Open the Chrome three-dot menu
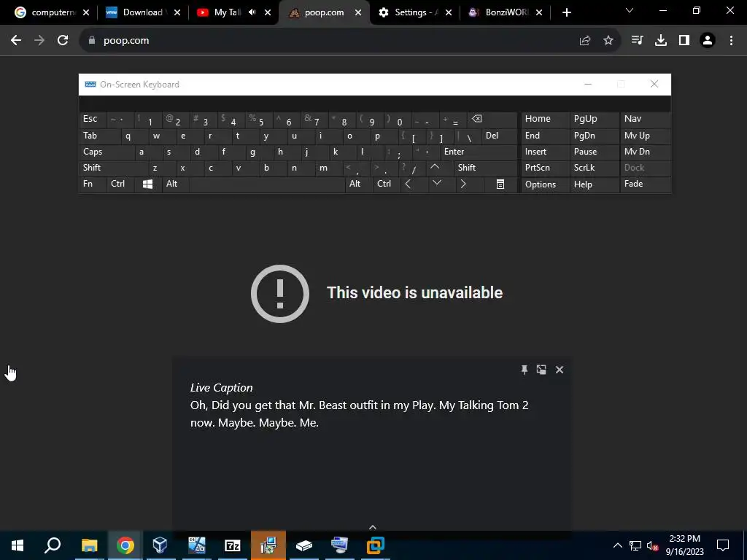747x560 pixels. [x=731, y=41]
